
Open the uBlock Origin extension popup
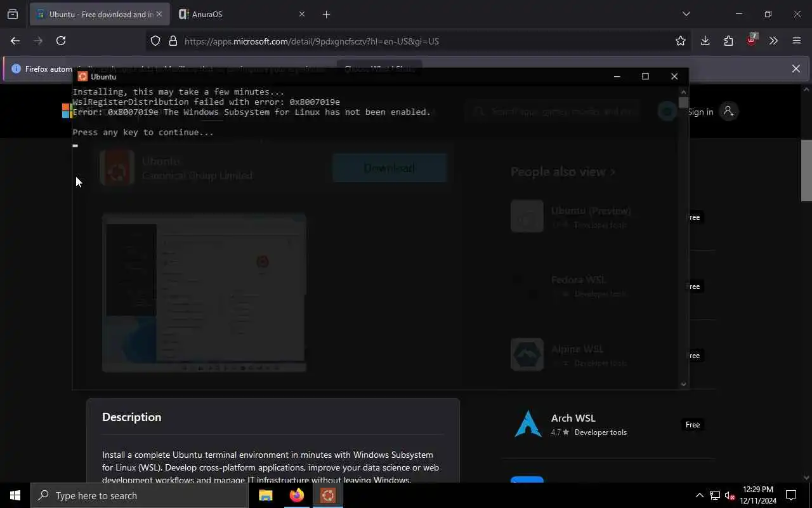click(751, 40)
